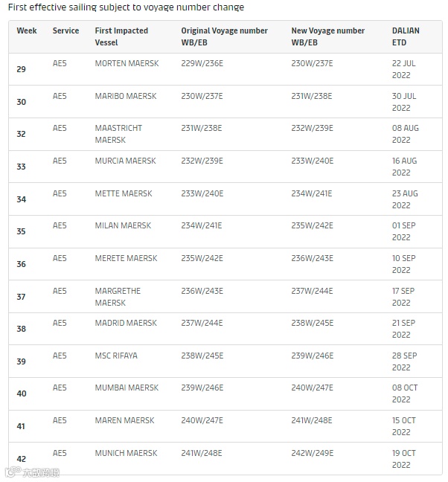Viewport: 448px width, 482px height.
Task: Click the 'First effective sailing' heading text
Action: pos(126,7)
